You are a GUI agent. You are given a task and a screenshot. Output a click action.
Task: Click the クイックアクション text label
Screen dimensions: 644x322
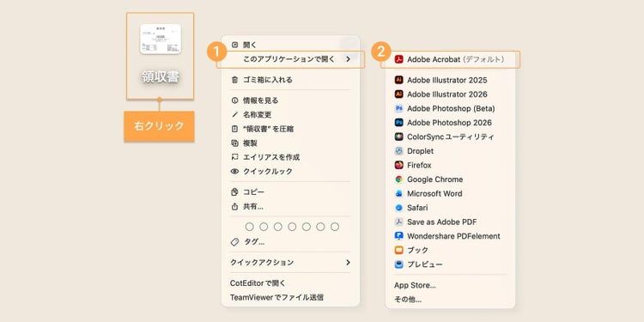coord(262,262)
